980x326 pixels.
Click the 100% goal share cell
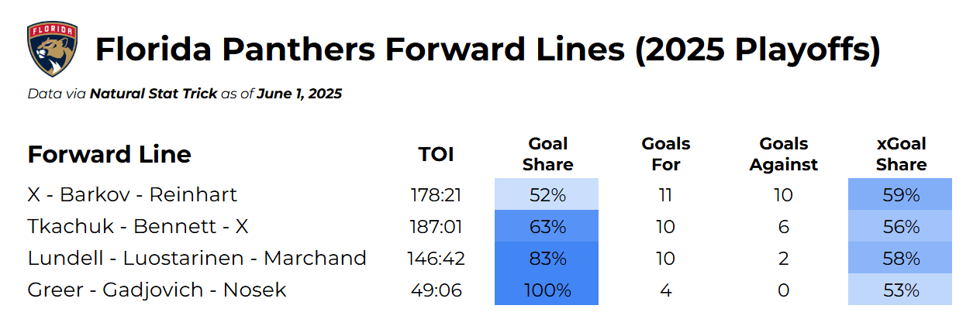point(547,290)
